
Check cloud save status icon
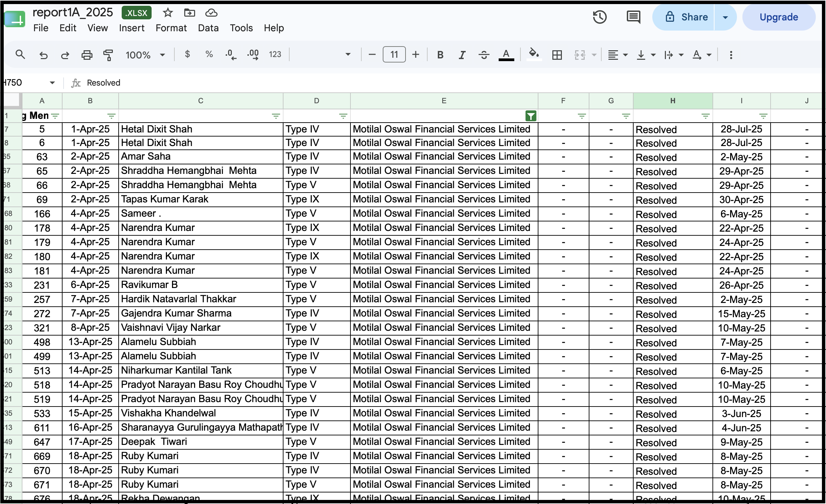tap(211, 13)
